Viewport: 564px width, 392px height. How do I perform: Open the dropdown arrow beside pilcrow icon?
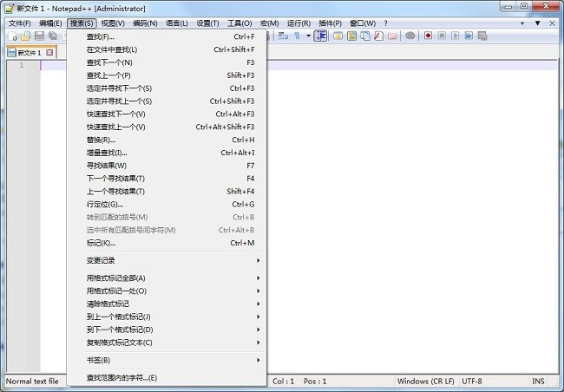(x=308, y=36)
